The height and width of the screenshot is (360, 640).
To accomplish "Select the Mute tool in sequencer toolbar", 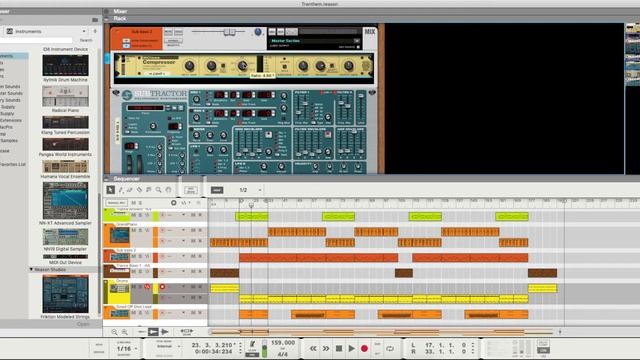I will pyautogui.click(x=149, y=190).
